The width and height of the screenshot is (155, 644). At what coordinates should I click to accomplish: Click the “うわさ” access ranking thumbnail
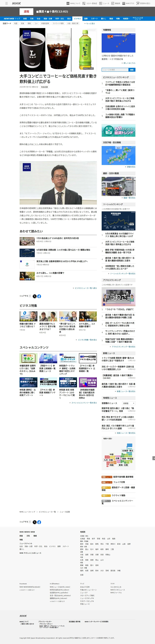click(x=118, y=296)
